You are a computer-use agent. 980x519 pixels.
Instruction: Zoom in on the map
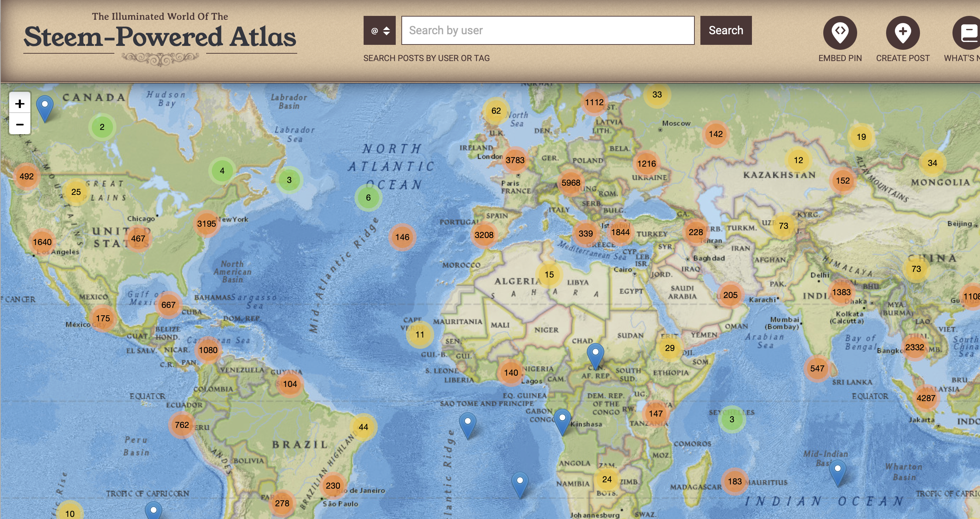pos(20,103)
